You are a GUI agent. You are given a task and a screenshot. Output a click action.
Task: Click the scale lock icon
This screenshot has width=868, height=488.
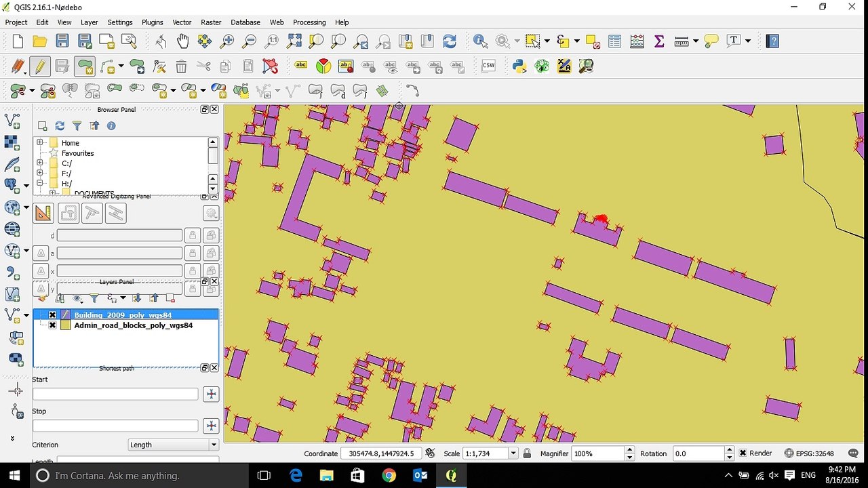[527, 453]
